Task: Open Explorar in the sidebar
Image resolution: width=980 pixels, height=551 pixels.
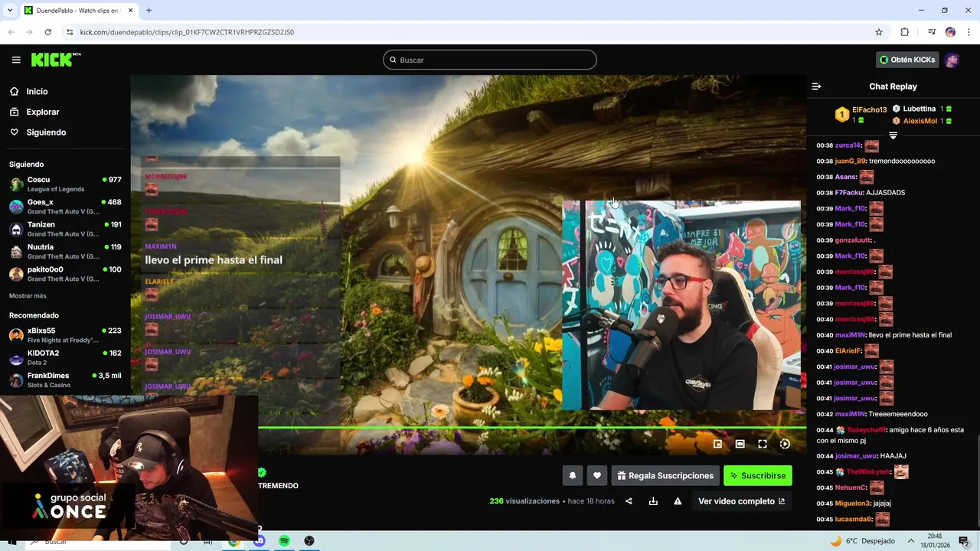Action: pos(43,112)
